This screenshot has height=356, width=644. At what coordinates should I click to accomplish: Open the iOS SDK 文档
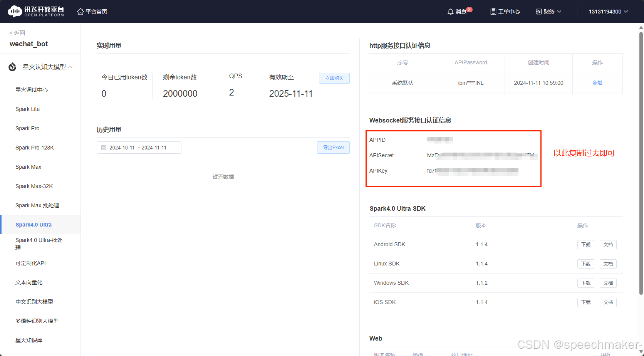608,302
